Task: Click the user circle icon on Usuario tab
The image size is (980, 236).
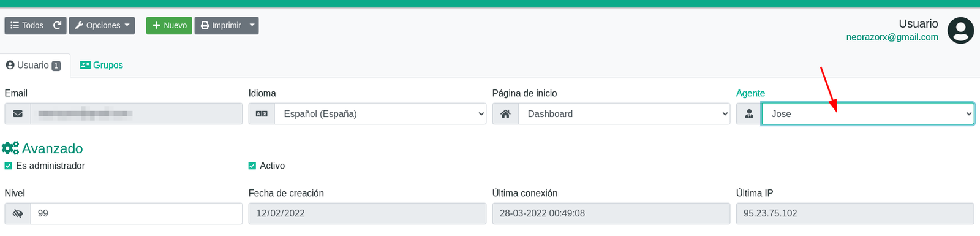Action: (x=10, y=65)
